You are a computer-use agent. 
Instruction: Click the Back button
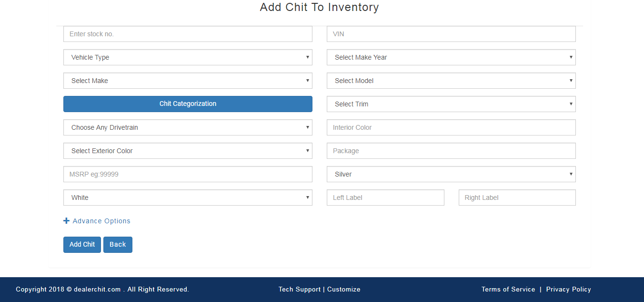click(118, 244)
